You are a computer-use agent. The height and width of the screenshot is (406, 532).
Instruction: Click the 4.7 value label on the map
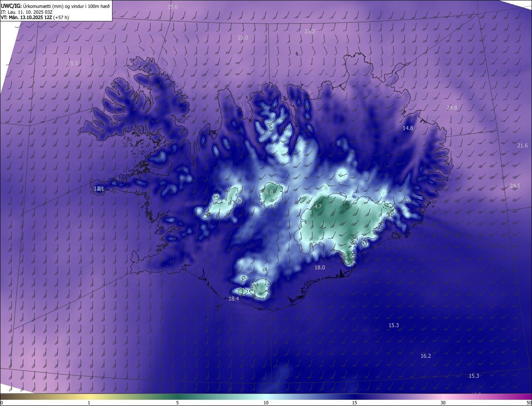tap(318, 206)
